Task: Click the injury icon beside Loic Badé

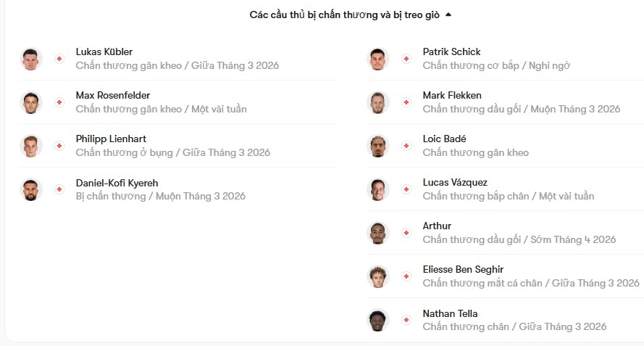Action: point(406,146)
